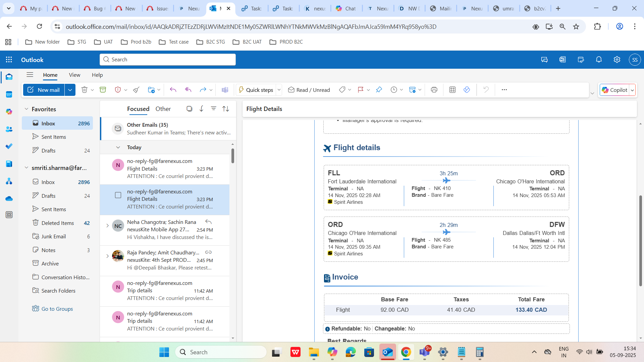Click the Archive icon in toolbar

tap(103, 90)
